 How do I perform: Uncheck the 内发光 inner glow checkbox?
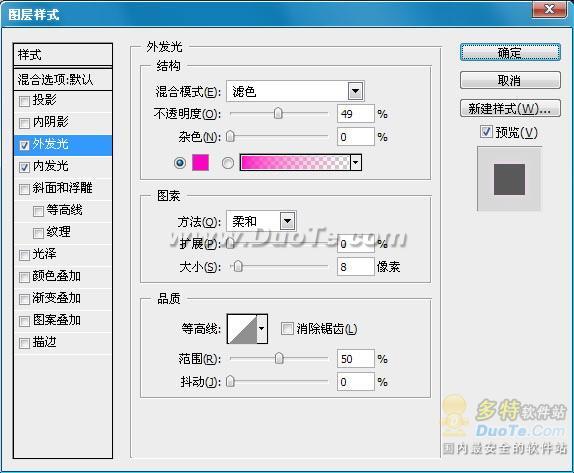24,167
